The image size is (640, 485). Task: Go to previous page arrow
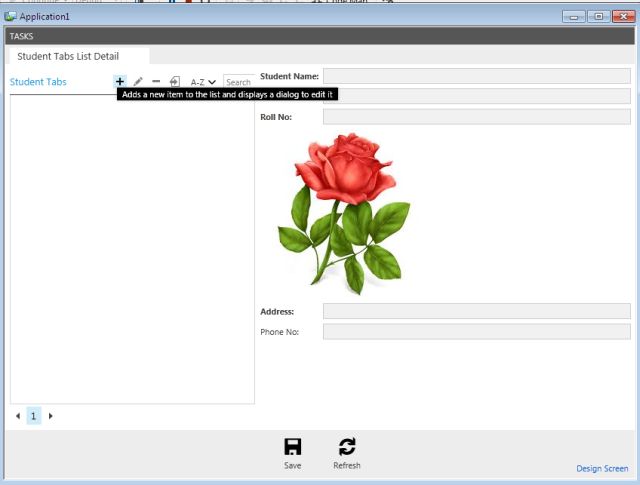click(x=18, y=416)
